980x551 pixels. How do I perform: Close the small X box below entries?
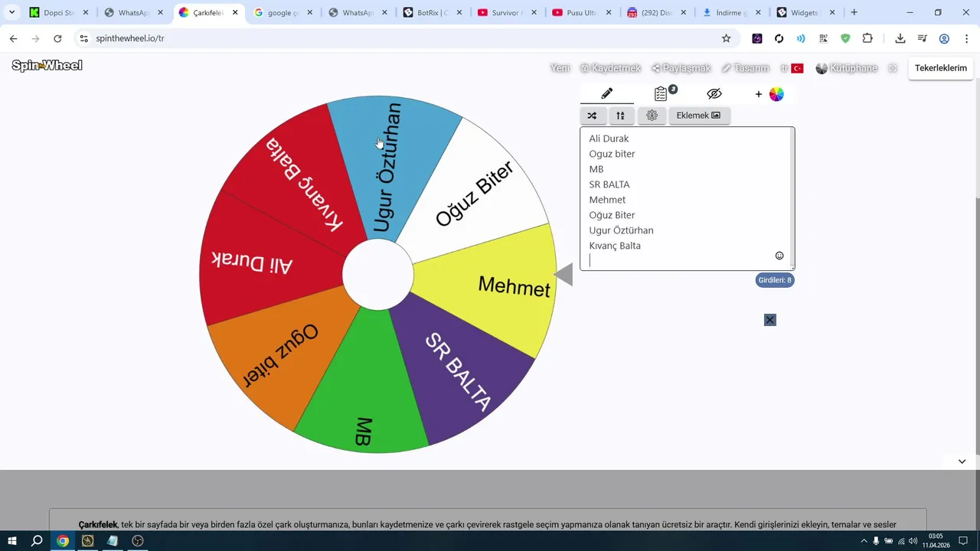[770, 320]
